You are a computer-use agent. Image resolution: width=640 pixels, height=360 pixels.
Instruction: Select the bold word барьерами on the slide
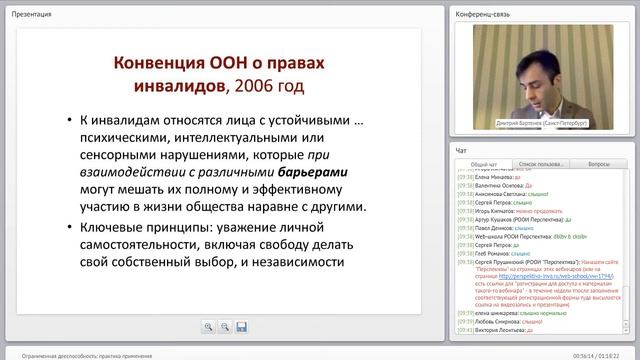313,172
